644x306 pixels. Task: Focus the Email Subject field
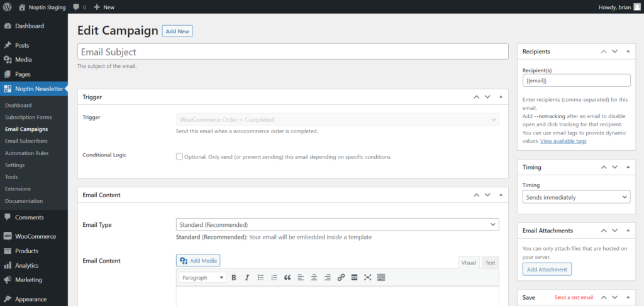(293, 52)
